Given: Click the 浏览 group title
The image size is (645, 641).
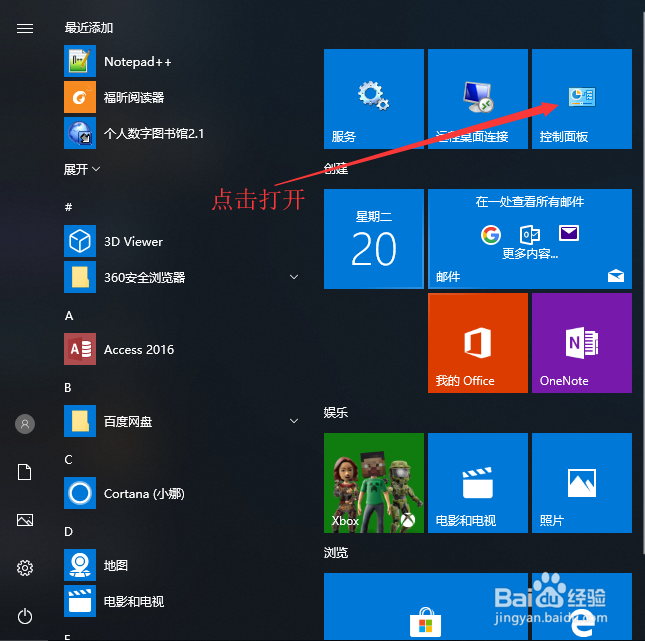Looking at the screenshot, I should tap(336, 553).
